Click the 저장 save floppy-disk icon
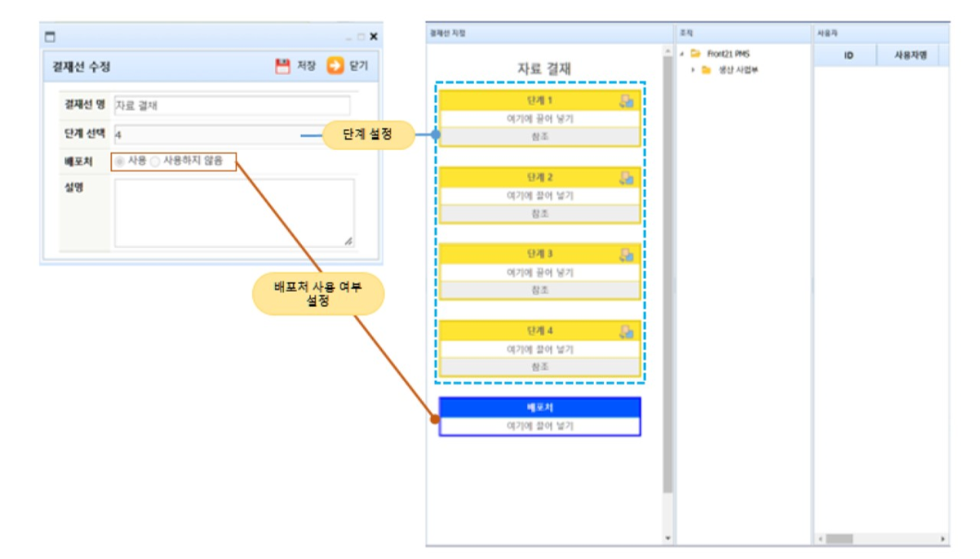Viewport: 980px width, 559px height. 282,66
